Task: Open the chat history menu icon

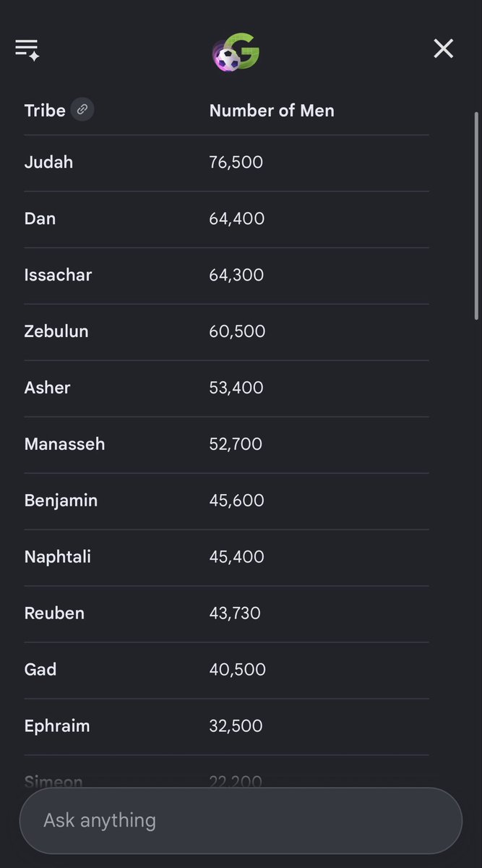Action: click(x=27, y=49)
